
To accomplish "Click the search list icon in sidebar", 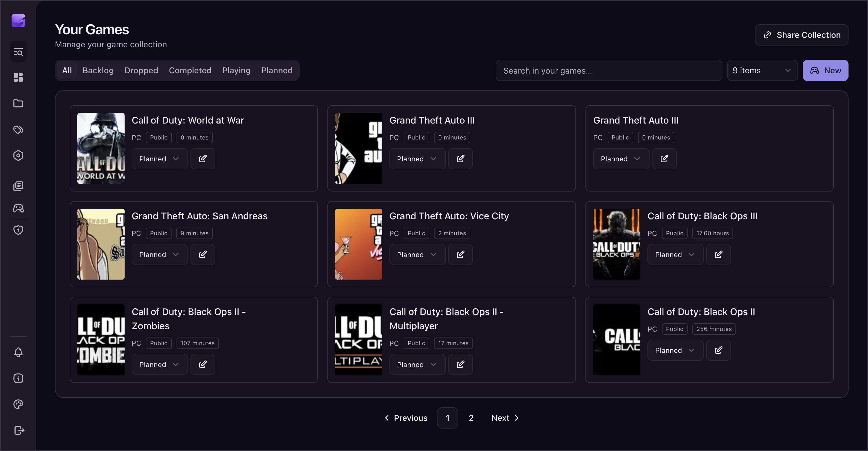I will 18,52.
